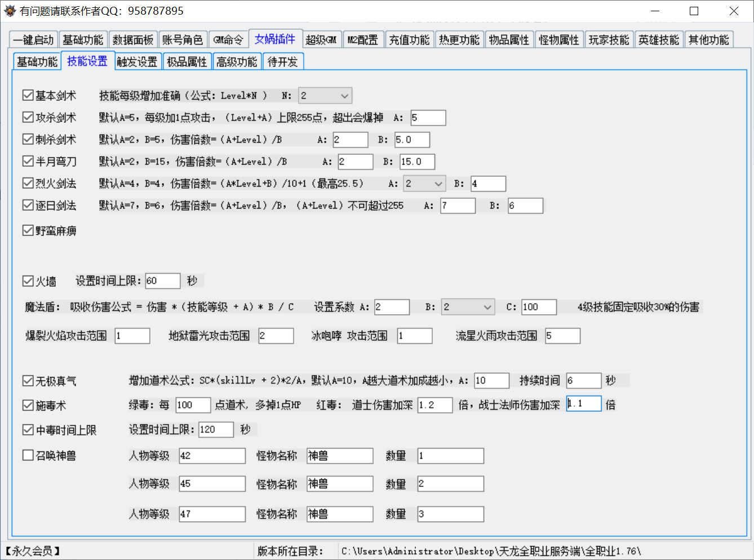Open the 魔法盾 B coefficient dropdown
Viewport: 754px width, 560px height.
click(x=468, y=307)
